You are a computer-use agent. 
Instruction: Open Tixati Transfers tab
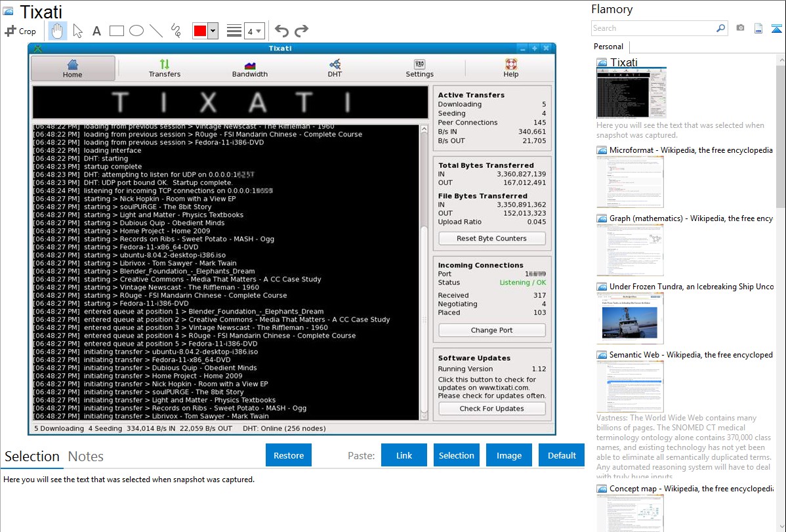click(x=165, y=69)
